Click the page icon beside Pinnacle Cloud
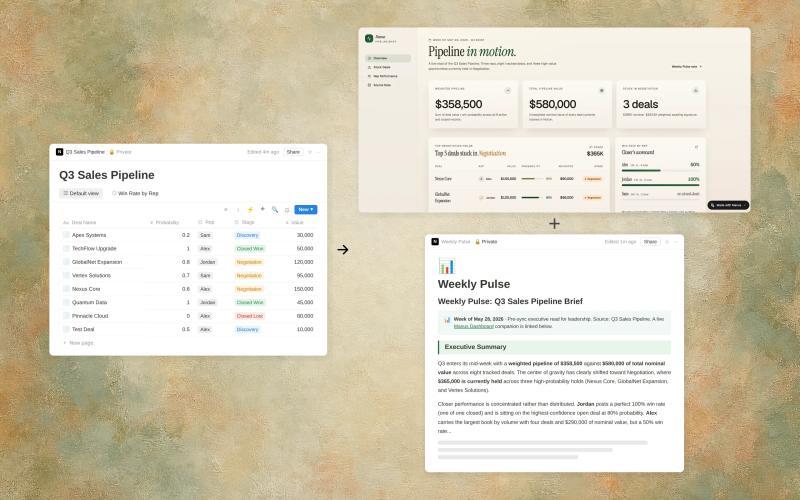The width and height of the screenshot is (800, 500). [66, 316]
